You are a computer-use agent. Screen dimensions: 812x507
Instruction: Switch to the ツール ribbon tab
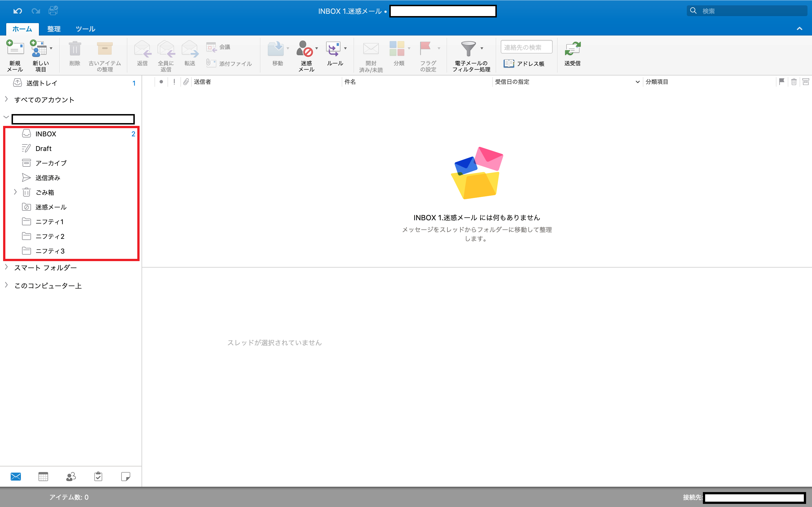click(85, 29)
